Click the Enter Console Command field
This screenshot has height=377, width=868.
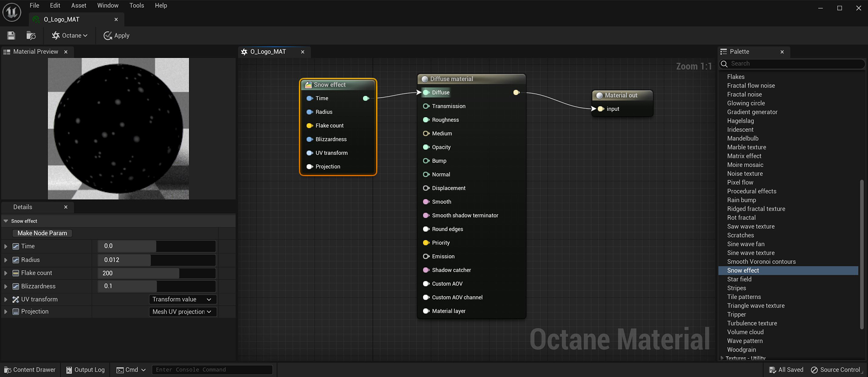(212, 370)
